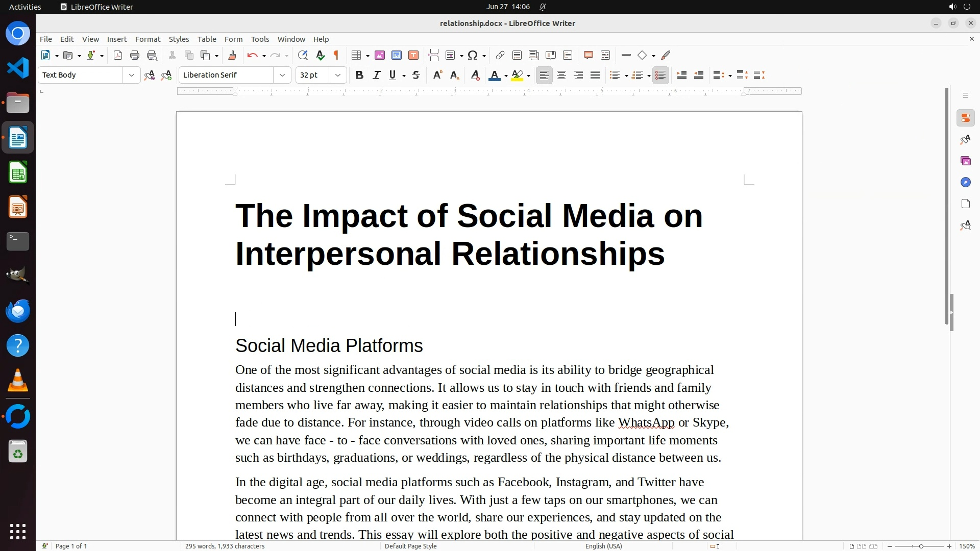Open the Tools menu

260,39
